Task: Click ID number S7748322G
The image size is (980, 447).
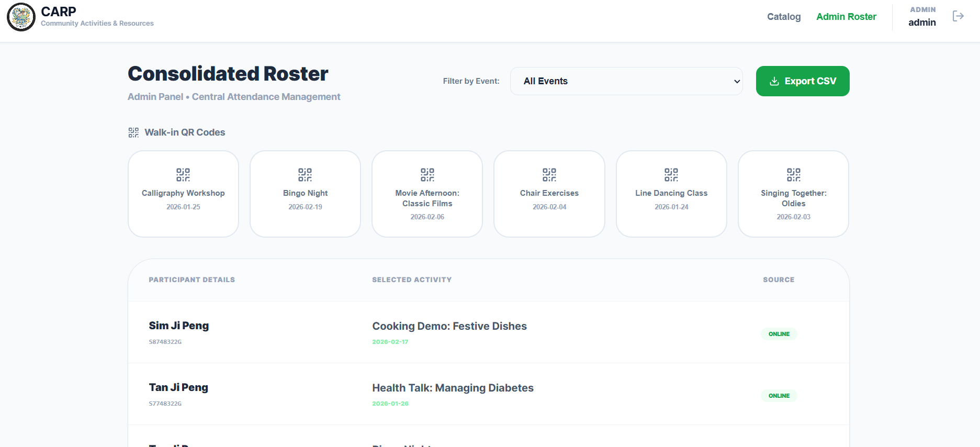Action: [x=165, y=404]
